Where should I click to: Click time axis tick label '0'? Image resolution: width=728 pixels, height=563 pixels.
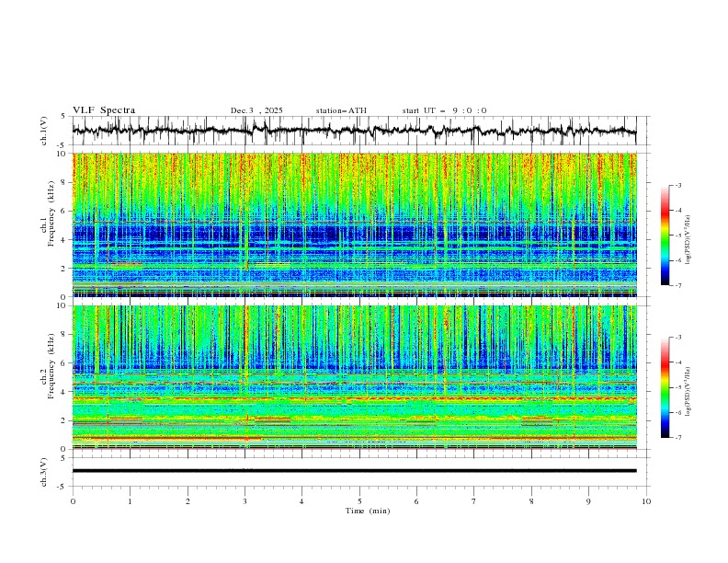point(73,501)
